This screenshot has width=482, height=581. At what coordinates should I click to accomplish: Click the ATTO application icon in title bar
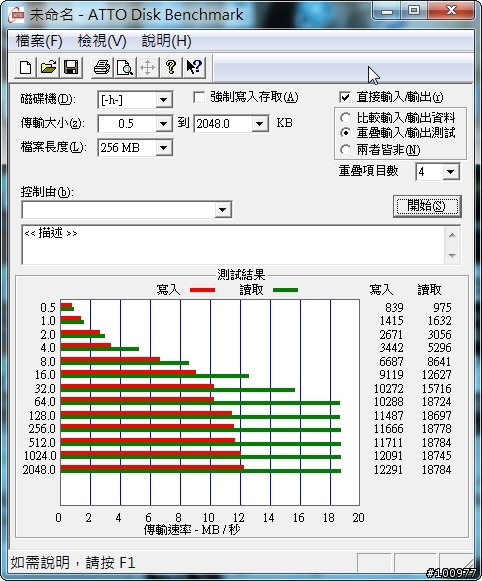click(16, 15)
